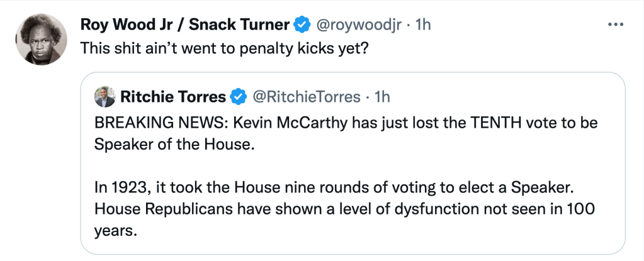Open the @roywoodjr handle link
Image resolution: width=644 pixels, height=261 pixels.
click(x=357, y=25)
